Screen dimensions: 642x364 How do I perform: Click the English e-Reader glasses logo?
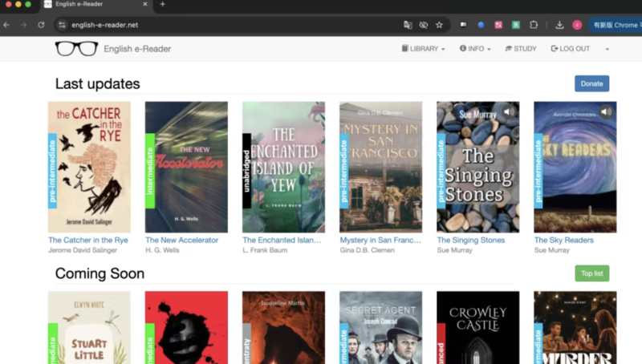76,49
